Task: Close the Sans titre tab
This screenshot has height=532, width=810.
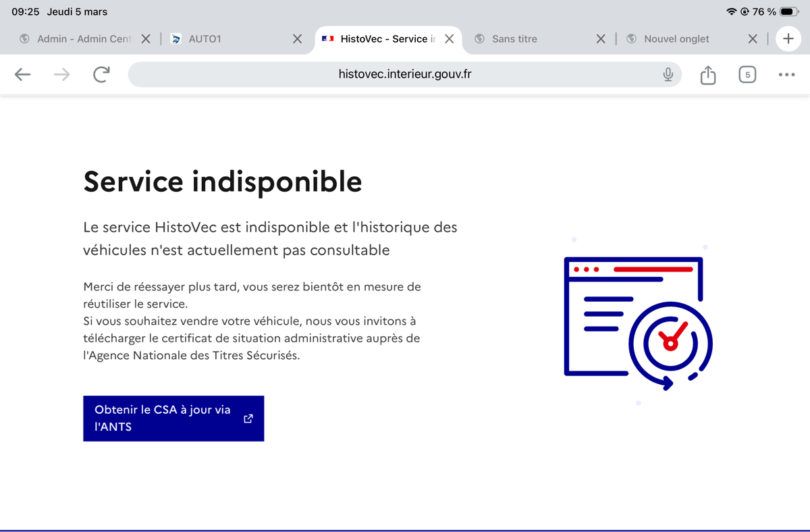Action: pyautogui.click(x=601, y=38)
